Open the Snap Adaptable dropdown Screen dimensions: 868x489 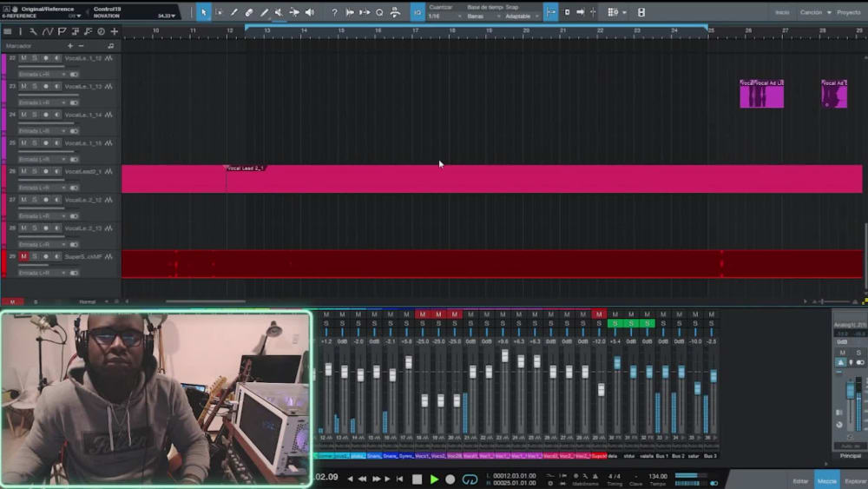[x=522, y=16]
